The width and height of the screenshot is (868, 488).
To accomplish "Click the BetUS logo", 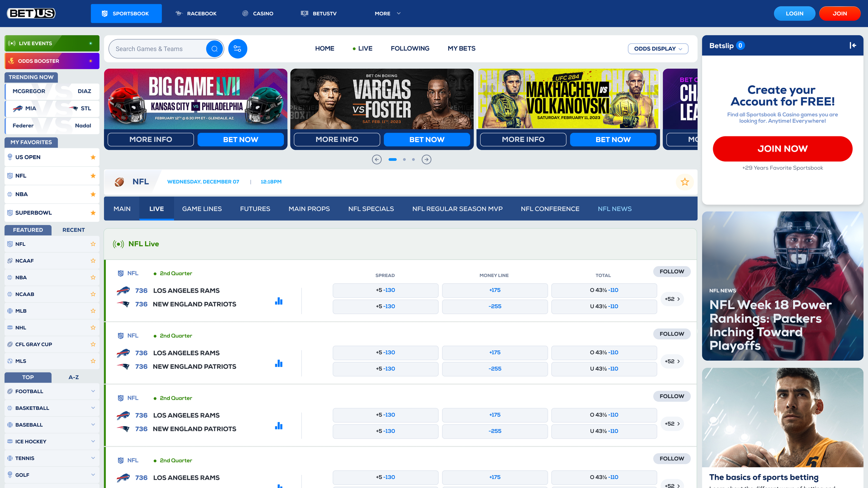I will pyautogui.click(x=31, y=13).
